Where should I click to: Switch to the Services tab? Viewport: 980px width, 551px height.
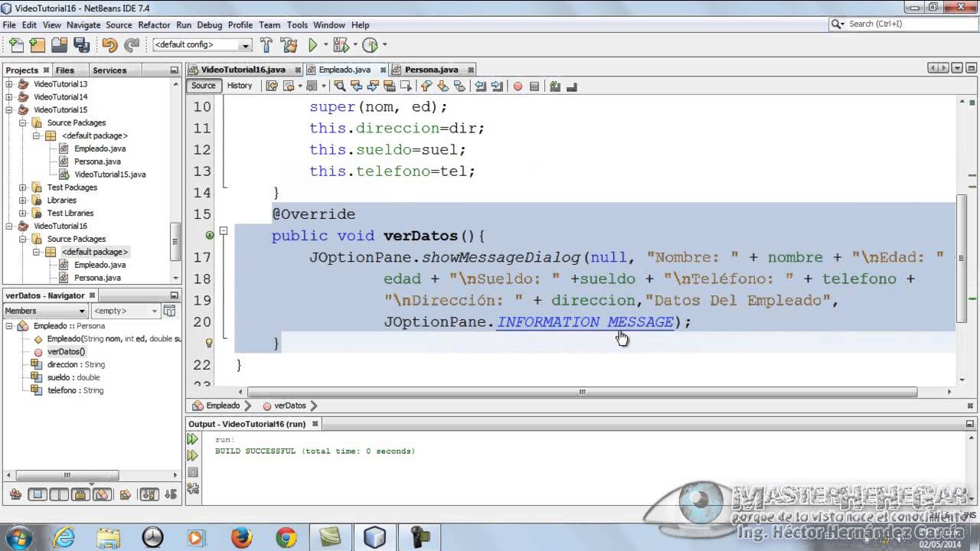(x=109, y=70)
